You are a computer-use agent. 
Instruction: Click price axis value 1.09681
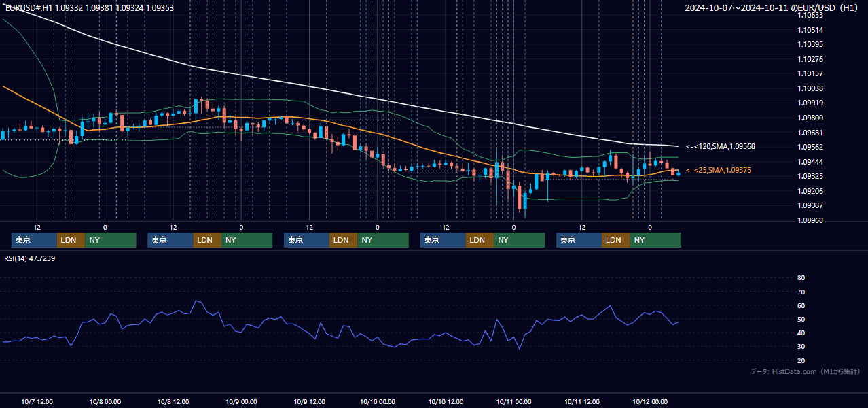(x=810, y=133)
